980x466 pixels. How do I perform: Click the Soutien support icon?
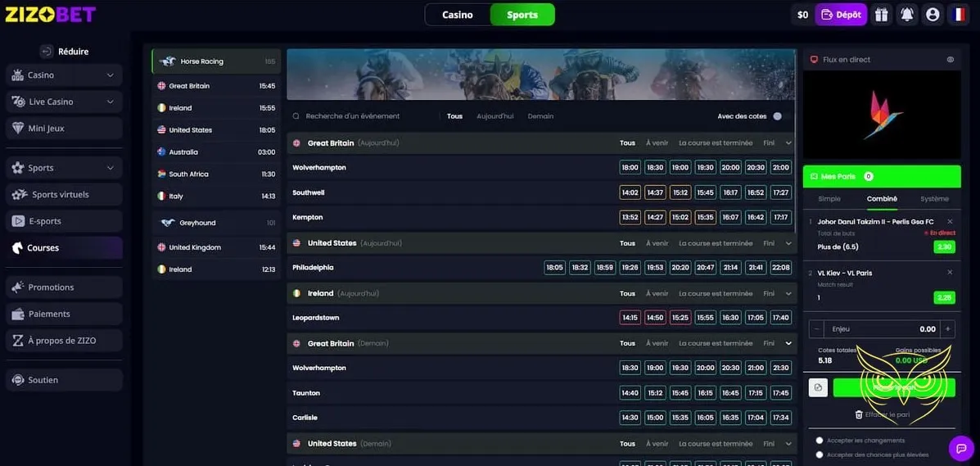17,380
